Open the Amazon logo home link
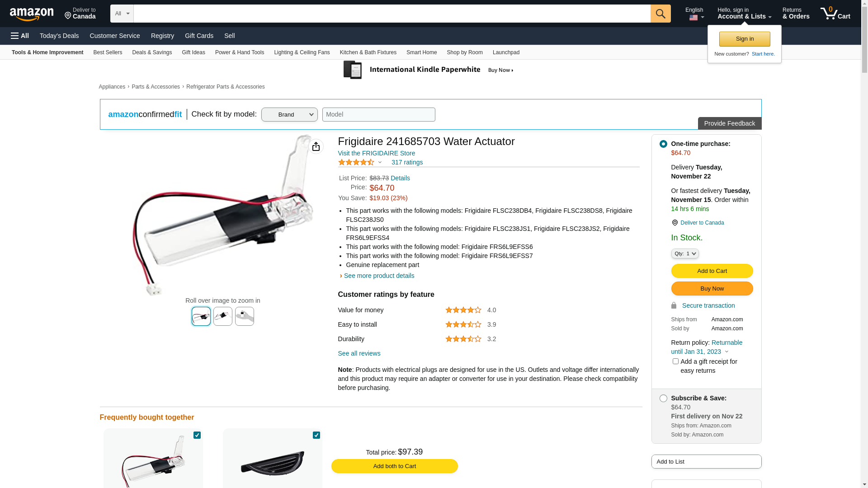Screen dimensions: 868x488 point(32,14)
